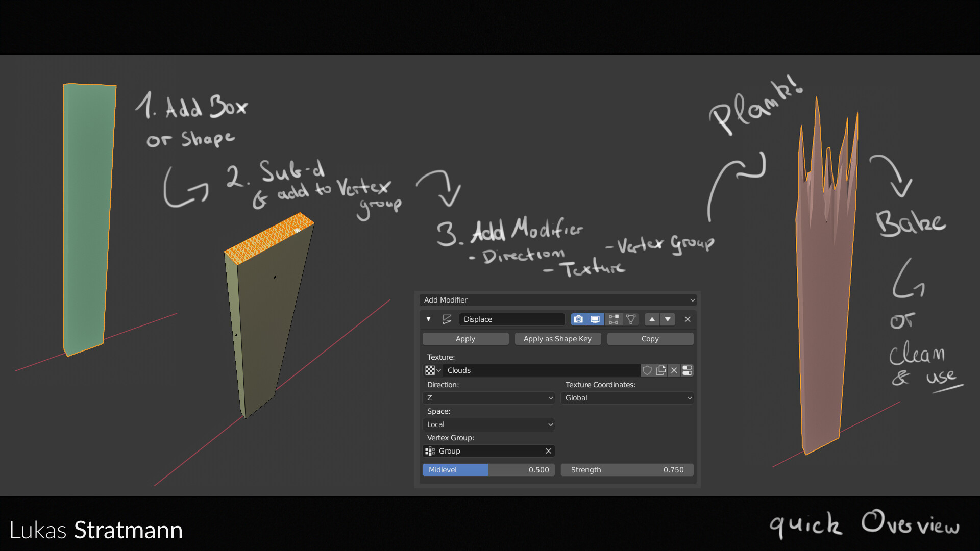Enable edit mode display for Displace modifier
Image resolution: width=980 pixels, height=551 pixels.
614,319
